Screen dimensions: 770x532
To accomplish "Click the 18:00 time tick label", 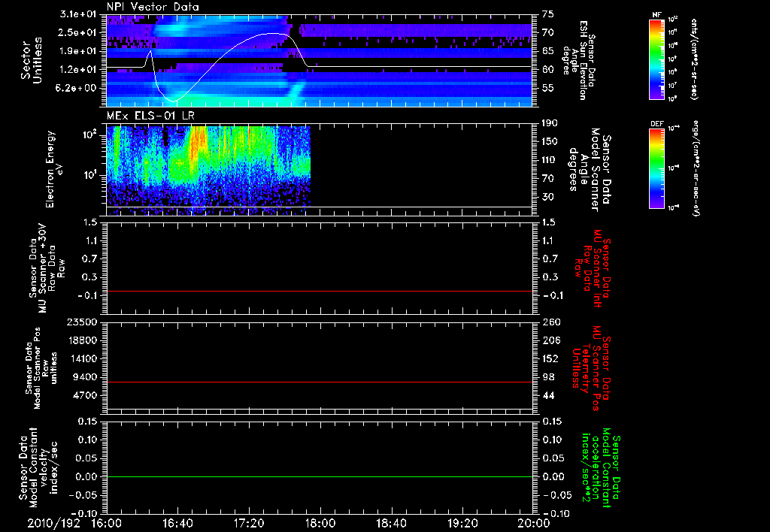I will tap(320, 524).
